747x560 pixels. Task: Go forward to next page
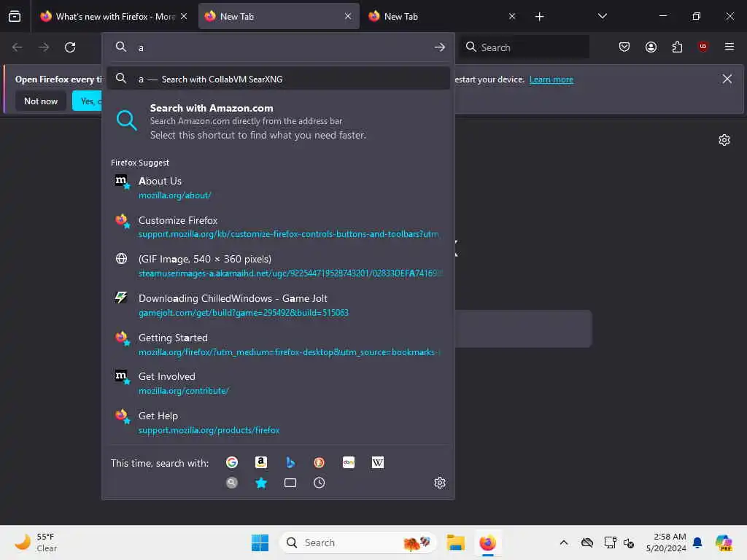[44, 47]
